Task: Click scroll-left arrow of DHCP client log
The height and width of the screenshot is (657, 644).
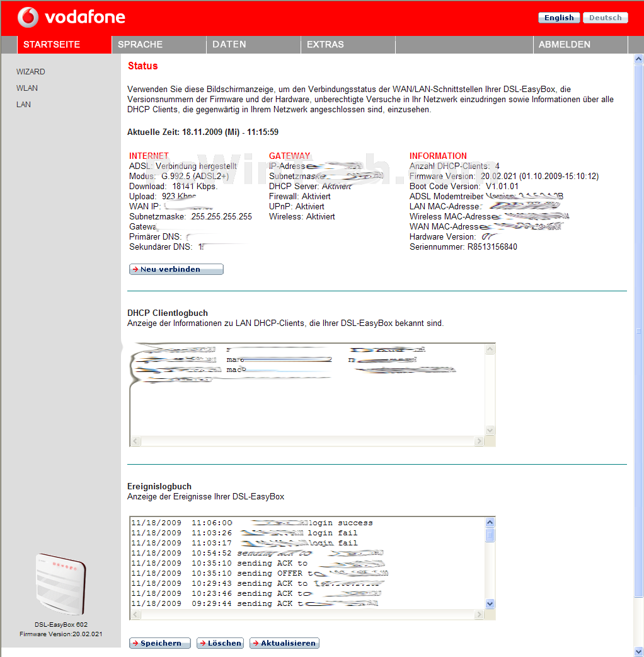Action: pos(135,441)
